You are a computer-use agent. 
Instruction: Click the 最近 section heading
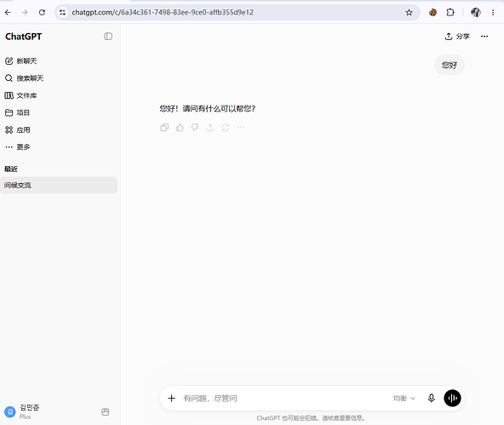coord(11,169)
